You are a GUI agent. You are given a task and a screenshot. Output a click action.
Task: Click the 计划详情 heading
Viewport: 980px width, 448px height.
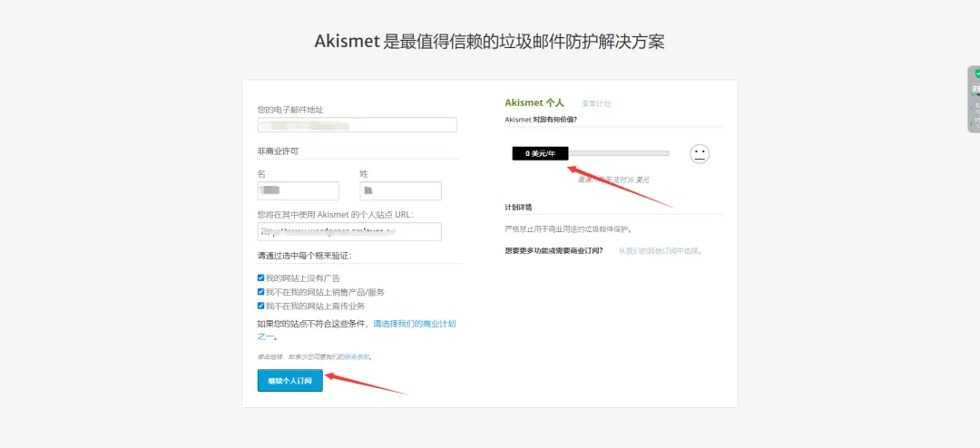tap(518, 207)
